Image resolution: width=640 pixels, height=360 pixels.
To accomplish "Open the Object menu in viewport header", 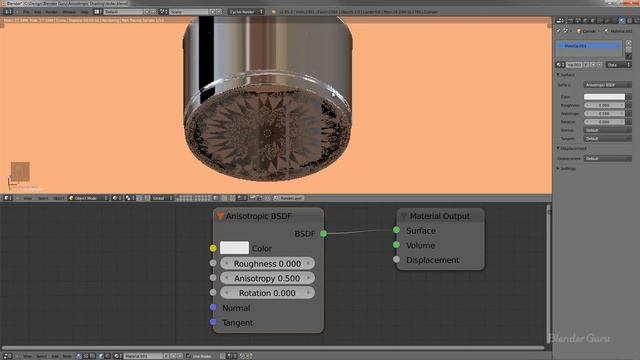I will coord(59,198).
